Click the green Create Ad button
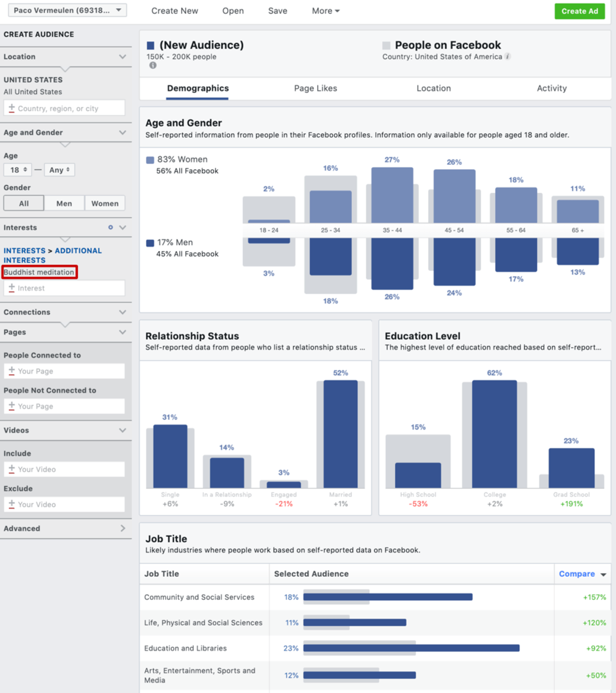 579,11
